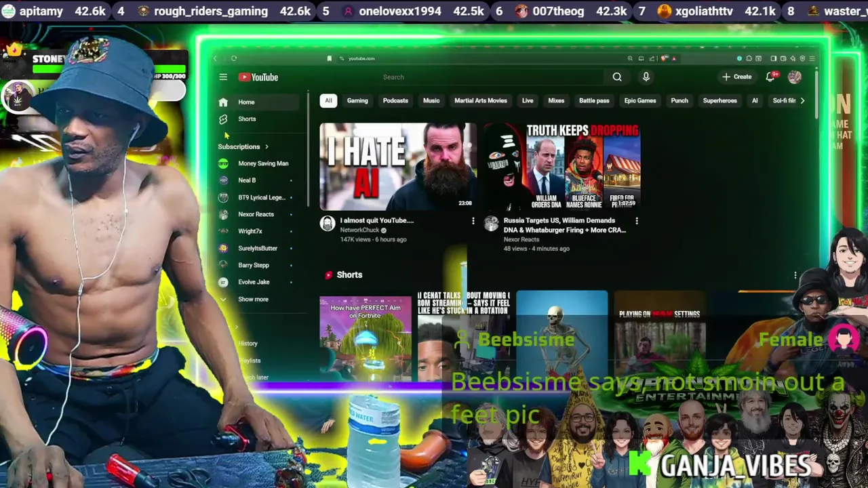Open the NetworkChuck channel name link
The height and width of the screenshot is (488, 868).
tap(359, 230)
